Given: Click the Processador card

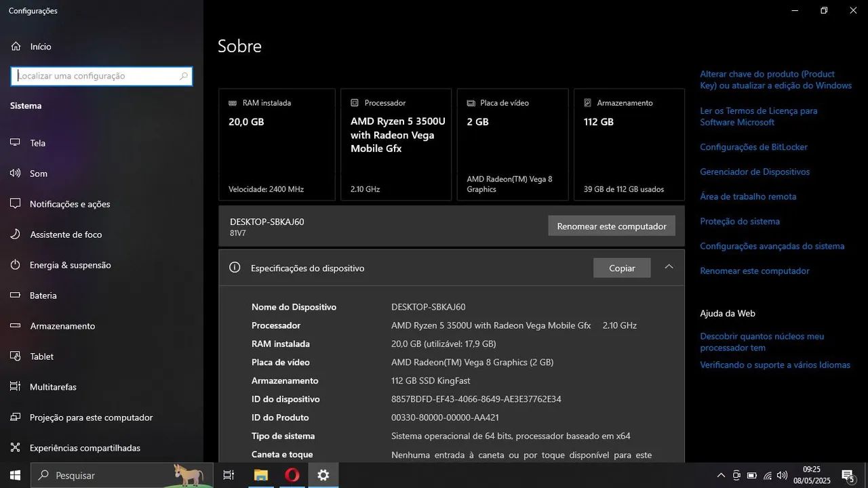Looking at the screenshot, I should pyautogui.click(x=396, y=144).
